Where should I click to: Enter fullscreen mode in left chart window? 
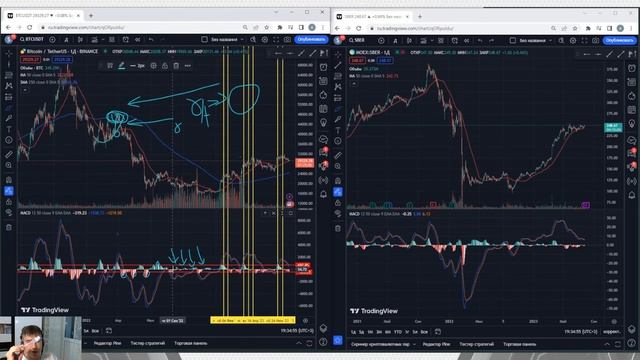[x=276, y=40]
